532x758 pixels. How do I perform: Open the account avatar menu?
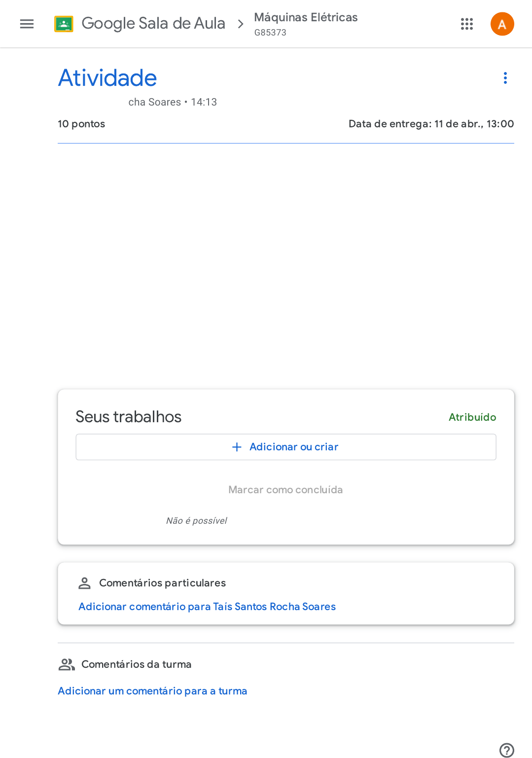click(502, 24)
